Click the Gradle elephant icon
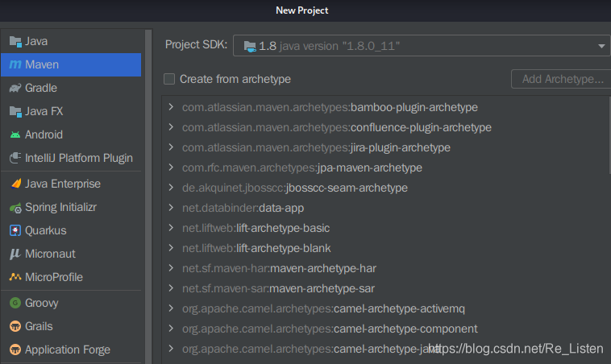 [15, 88]
